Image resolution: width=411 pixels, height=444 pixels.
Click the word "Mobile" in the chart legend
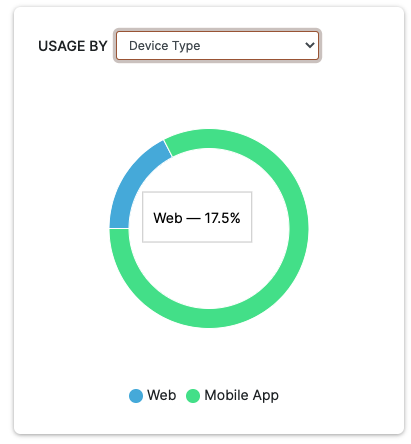pos(226,395)
